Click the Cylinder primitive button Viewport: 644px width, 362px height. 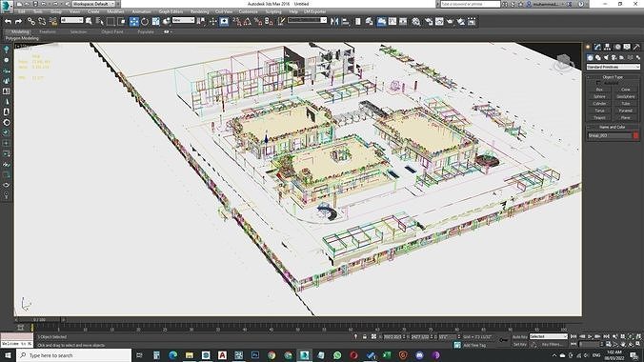[x=599, y=104]
